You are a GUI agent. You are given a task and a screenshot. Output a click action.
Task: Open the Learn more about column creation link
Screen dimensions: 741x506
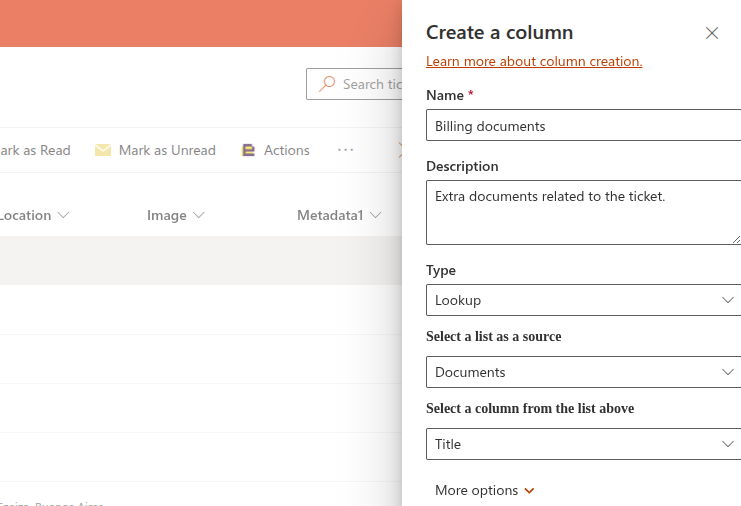click(x=534, y=61)
